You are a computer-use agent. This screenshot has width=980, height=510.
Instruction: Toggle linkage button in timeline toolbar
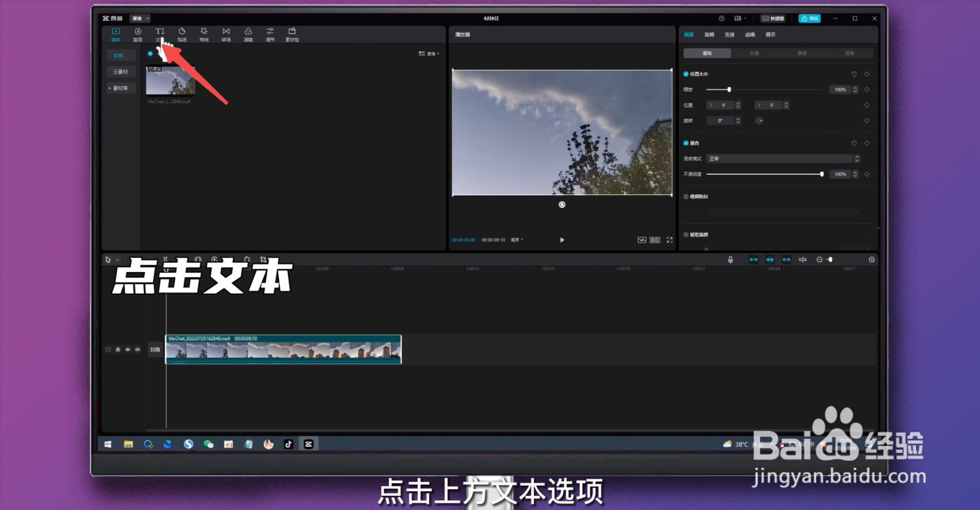coord(786,259)
